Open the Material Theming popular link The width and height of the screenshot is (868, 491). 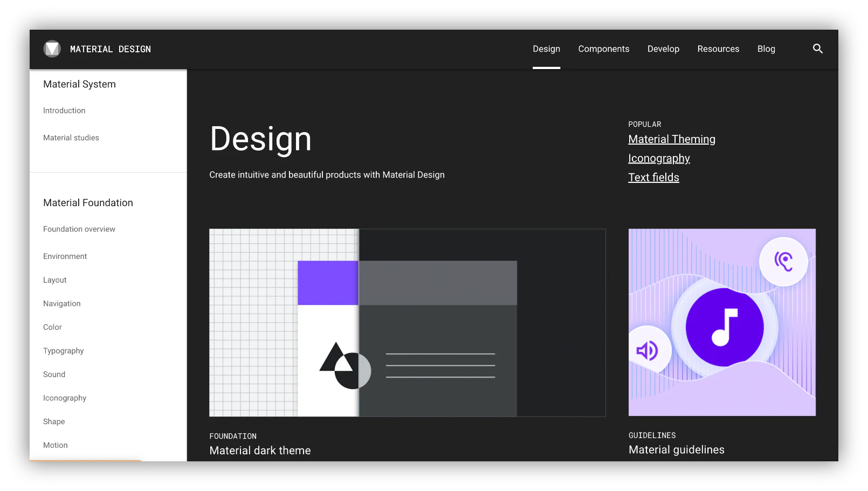click(672, 139)
